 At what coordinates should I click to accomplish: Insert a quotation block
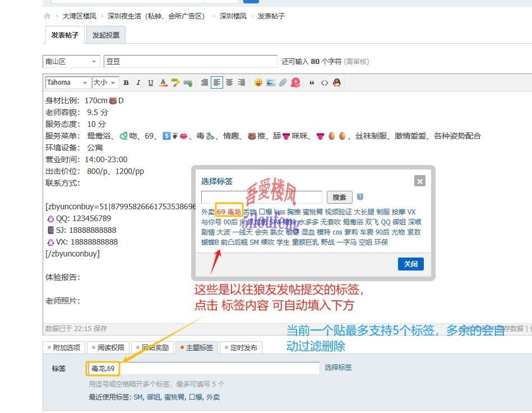(x=312, y=82)
